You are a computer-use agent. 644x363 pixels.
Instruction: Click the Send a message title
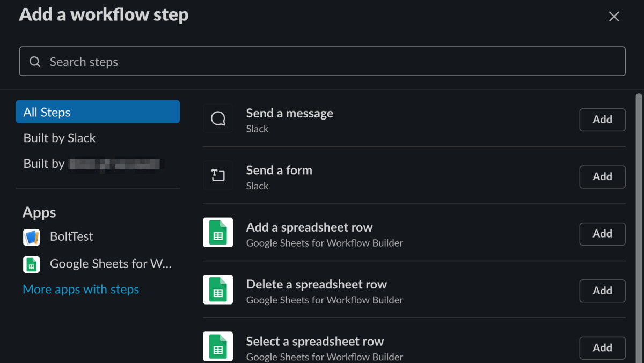click(290, 113)
